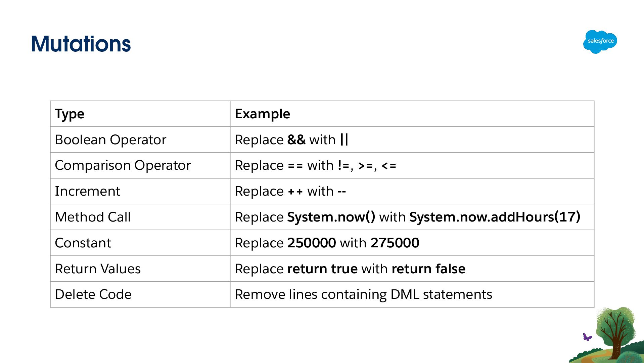The width and height of the screenshot is (644, 363).
Task: Select the Boolean Operator cell
Action: pyautogui.click(x=110, y=140)
